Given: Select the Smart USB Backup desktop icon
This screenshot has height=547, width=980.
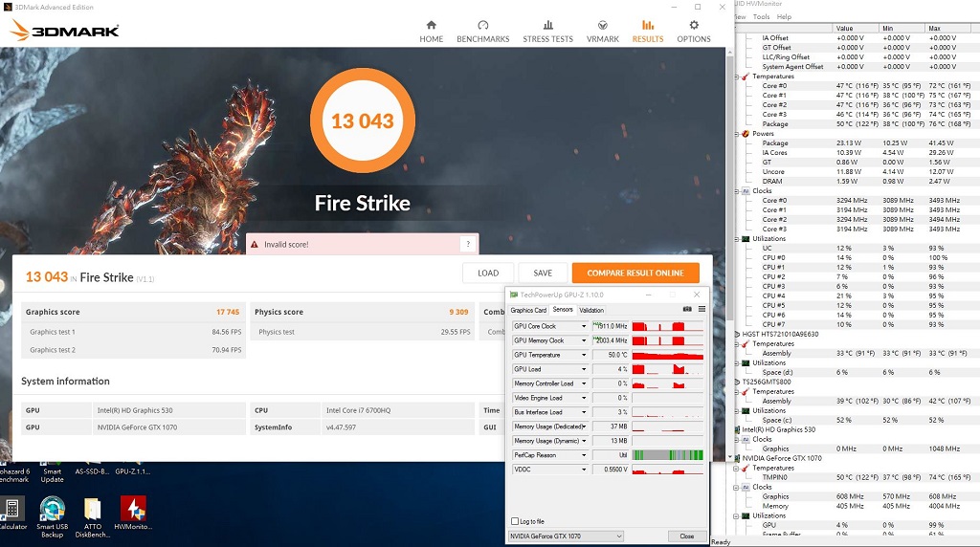Looking at the screenshot, I should tap(52, 516).
